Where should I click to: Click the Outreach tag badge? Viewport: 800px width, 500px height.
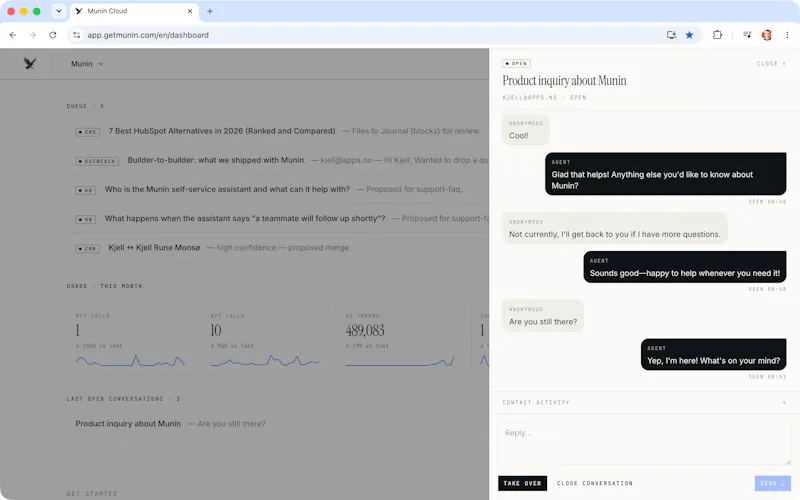coord(97,161)
